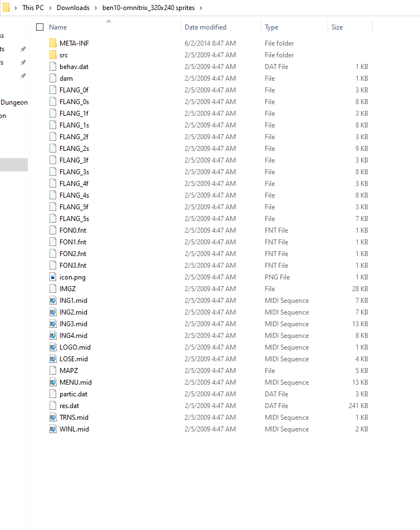Click the ING2.mid MIDI file icon
This screenshot has width=420, height=530.
53,312
